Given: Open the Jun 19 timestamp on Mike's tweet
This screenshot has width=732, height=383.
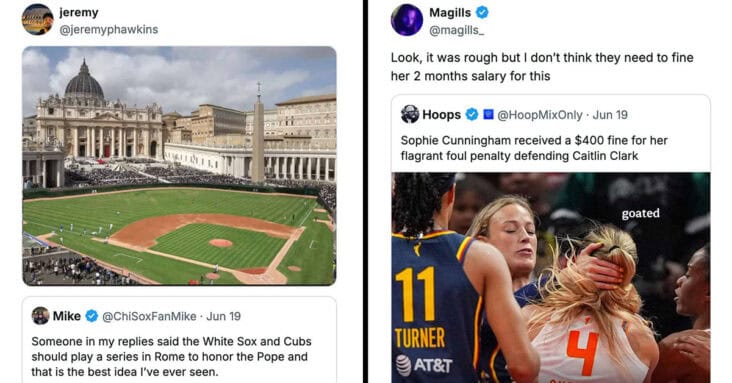Looking at the screenshot, I should [224, 316].
